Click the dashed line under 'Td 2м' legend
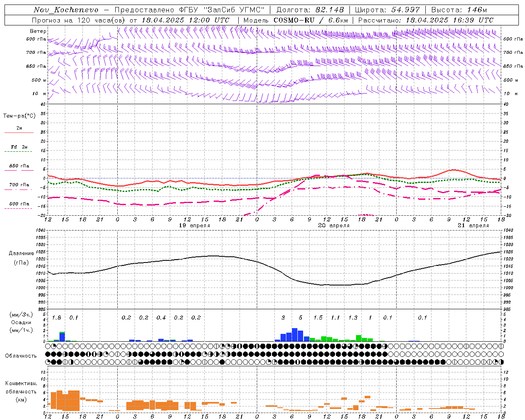 tap(19, 151)
